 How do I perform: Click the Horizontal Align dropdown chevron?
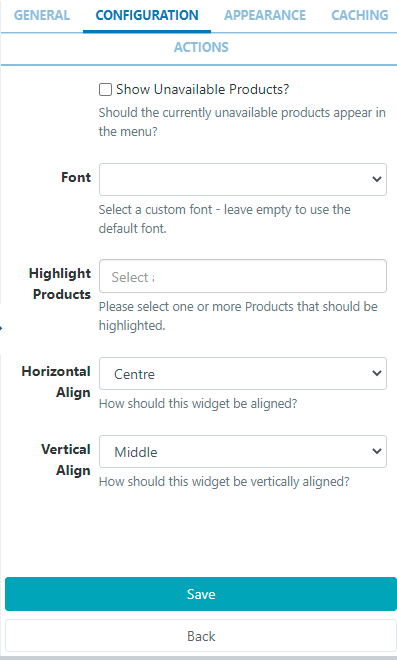pos(376,373)
